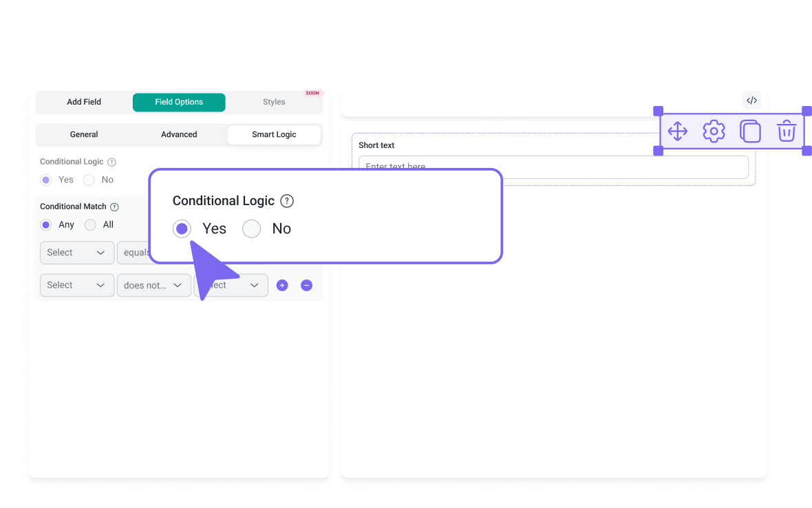Choose No for Conditional Logic
Viewport: 812px width, 508px height.
pos(89,180)
